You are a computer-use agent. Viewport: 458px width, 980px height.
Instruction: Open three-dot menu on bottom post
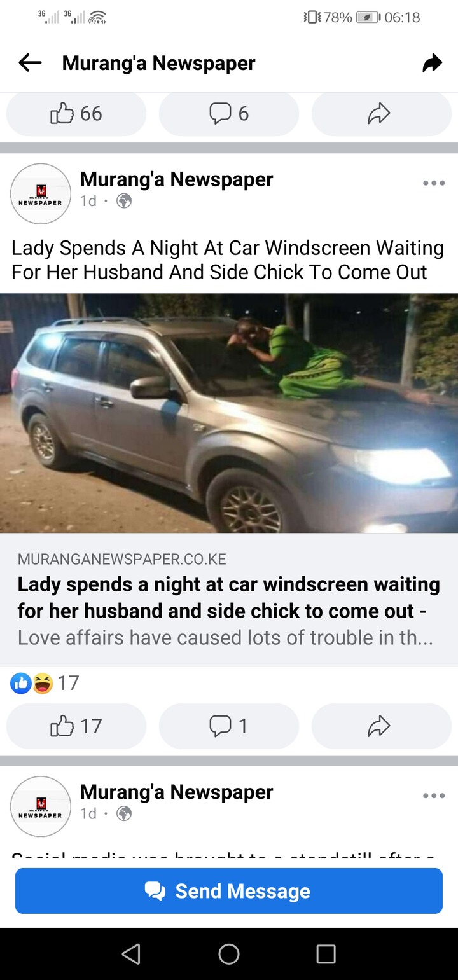(x=434, y=796)
